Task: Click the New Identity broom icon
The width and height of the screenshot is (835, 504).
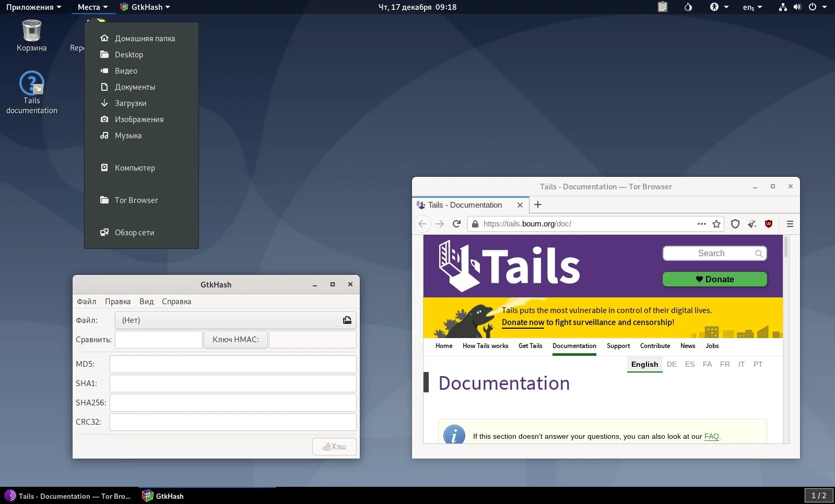Action: click(752, 224)
